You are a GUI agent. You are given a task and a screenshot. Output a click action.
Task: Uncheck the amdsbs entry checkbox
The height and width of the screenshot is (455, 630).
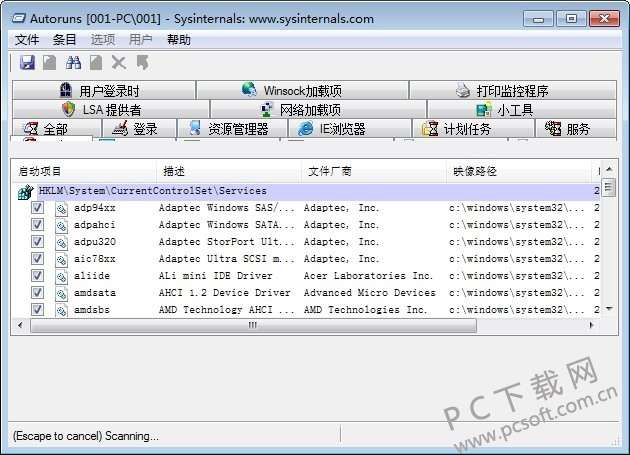37,309
